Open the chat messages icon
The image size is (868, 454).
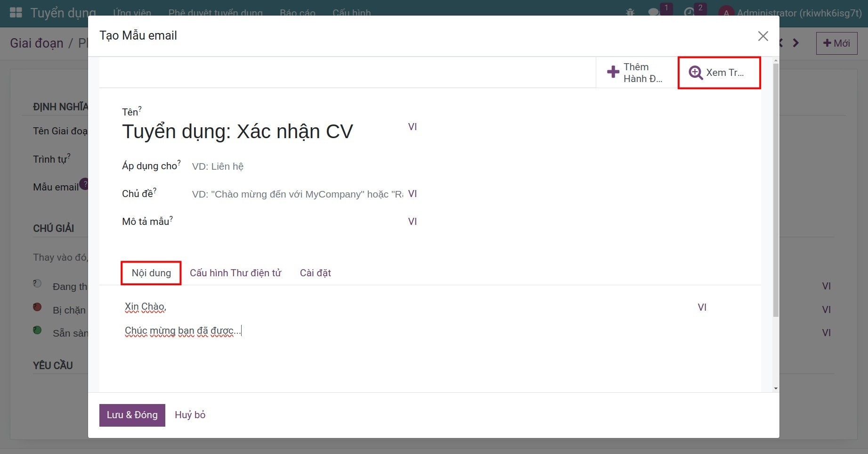point(654,12)
